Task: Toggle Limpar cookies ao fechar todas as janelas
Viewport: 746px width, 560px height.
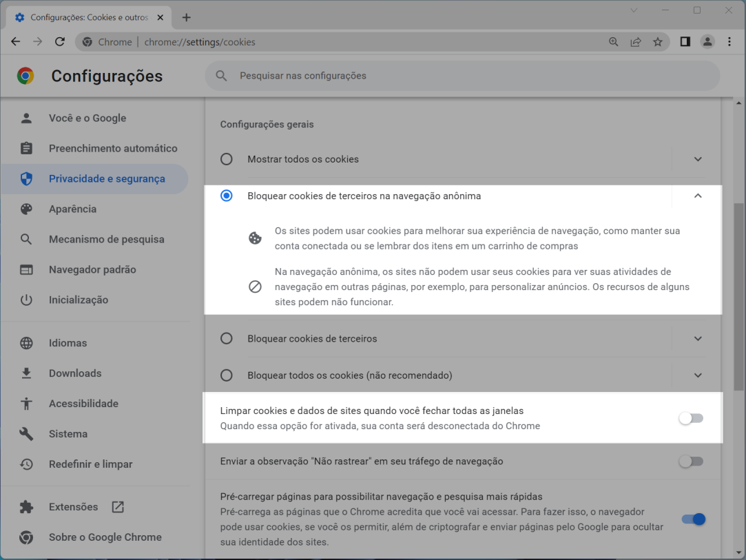Action: tap(691, 418)
